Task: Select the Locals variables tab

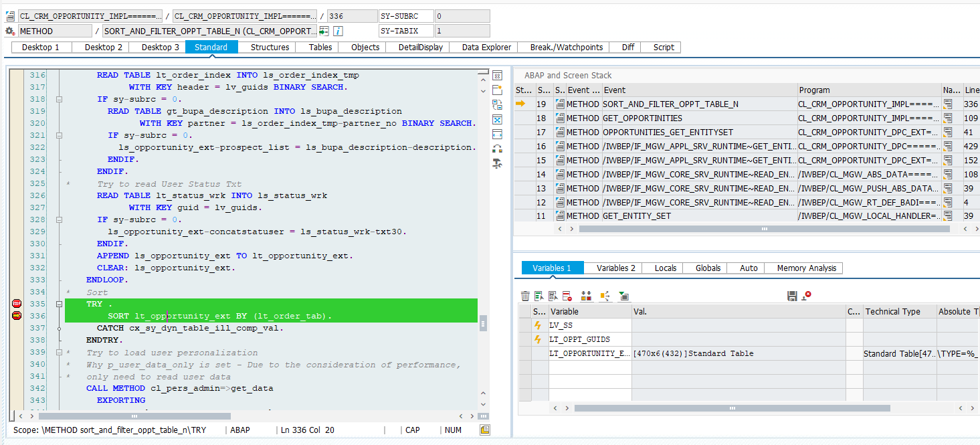Action: click(665, 268)
